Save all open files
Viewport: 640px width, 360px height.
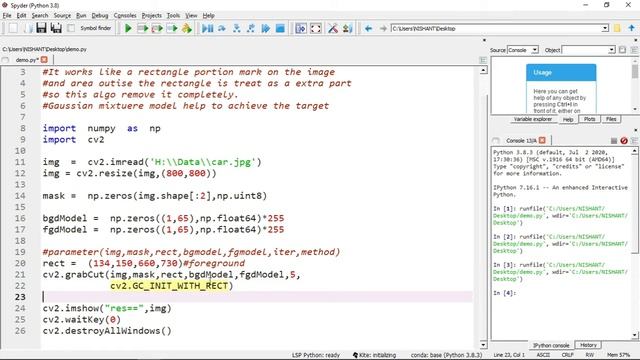pyautogui.click(x=56, y=28)
